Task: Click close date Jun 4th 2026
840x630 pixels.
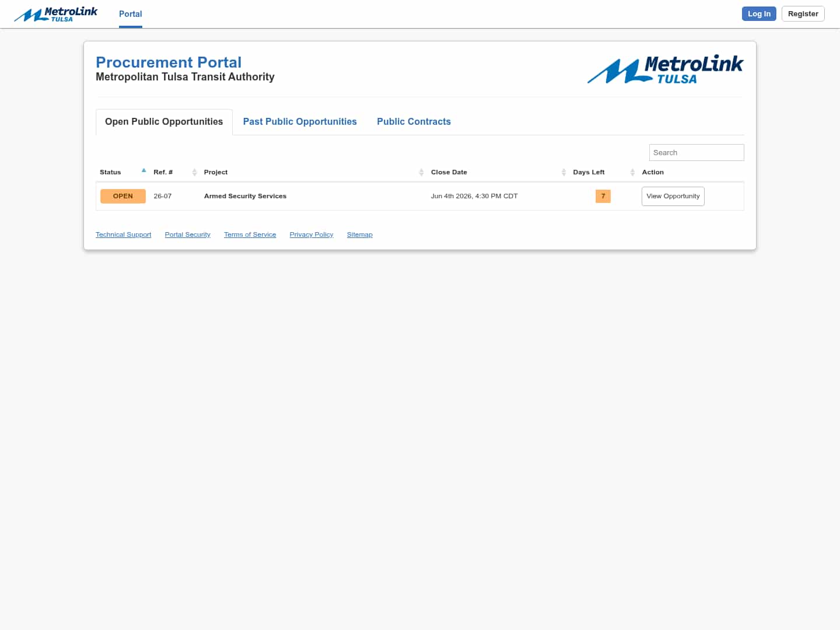Action: coord(474,196)
